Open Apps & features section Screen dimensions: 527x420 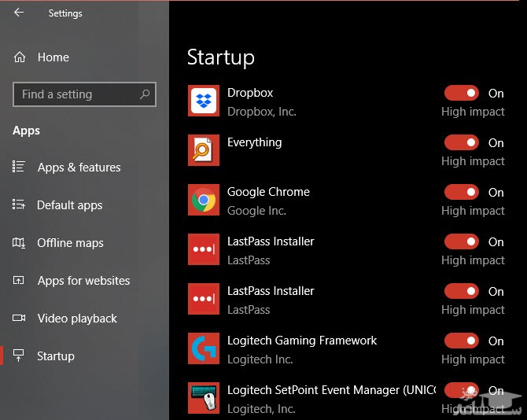tap(79, 168)
